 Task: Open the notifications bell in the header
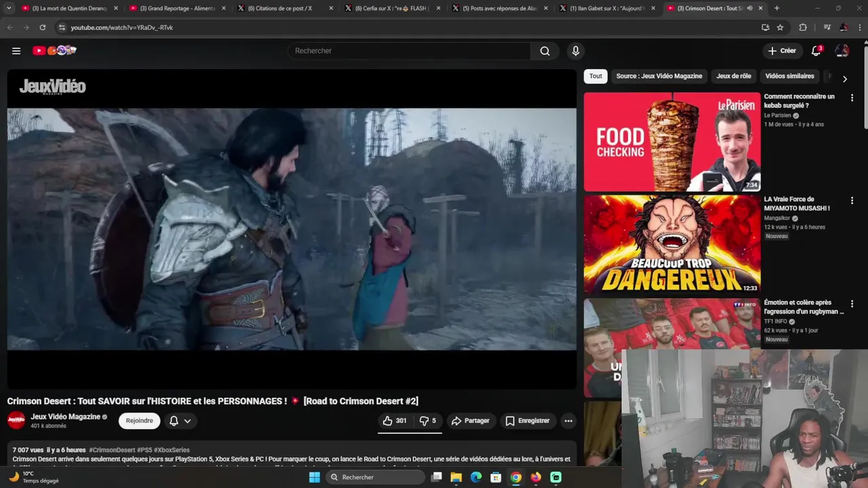click(x=816, y=51)
